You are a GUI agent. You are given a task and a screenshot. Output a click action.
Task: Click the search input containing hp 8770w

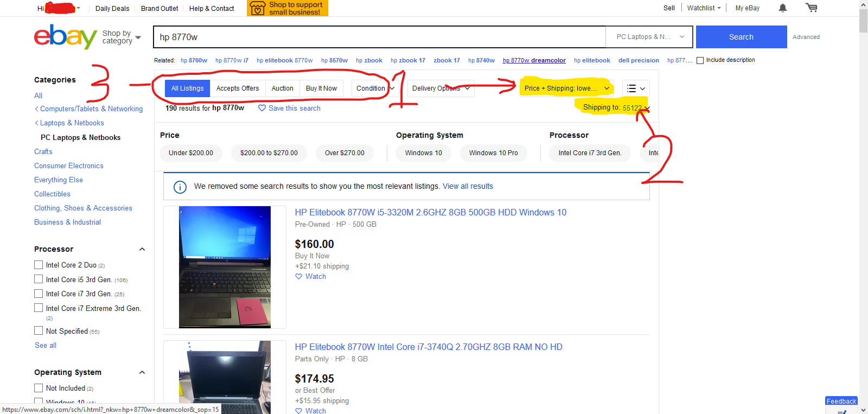380,37
